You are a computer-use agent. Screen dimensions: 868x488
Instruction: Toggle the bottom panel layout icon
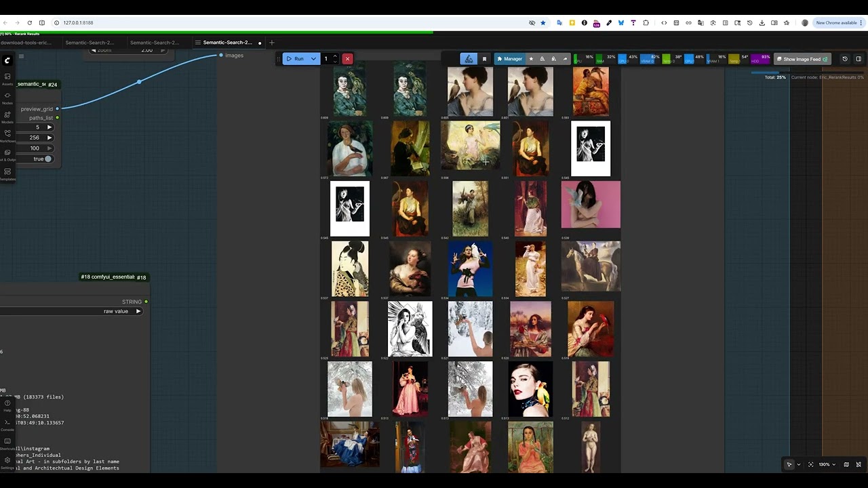[x=859, y=59]
